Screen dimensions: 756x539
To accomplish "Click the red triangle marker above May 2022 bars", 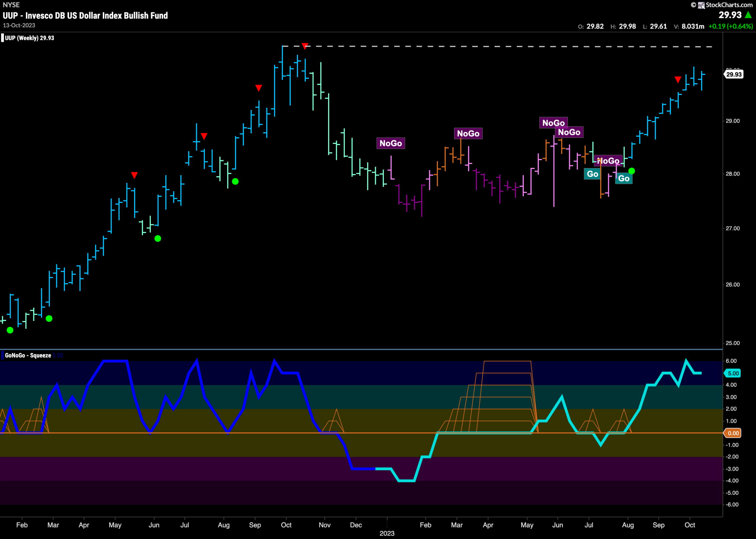I will tap(134, 175).
